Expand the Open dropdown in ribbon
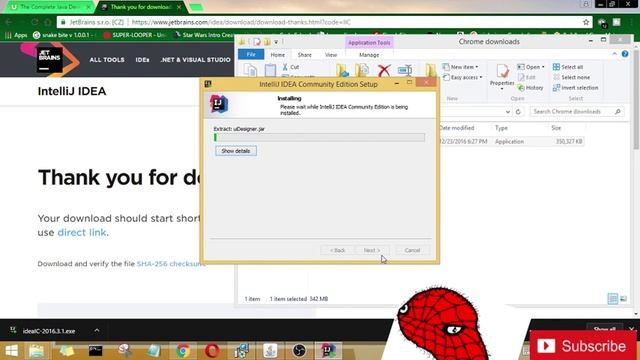Image resolution: width=640 pixels, height=360 pixels. click(531, 67)
